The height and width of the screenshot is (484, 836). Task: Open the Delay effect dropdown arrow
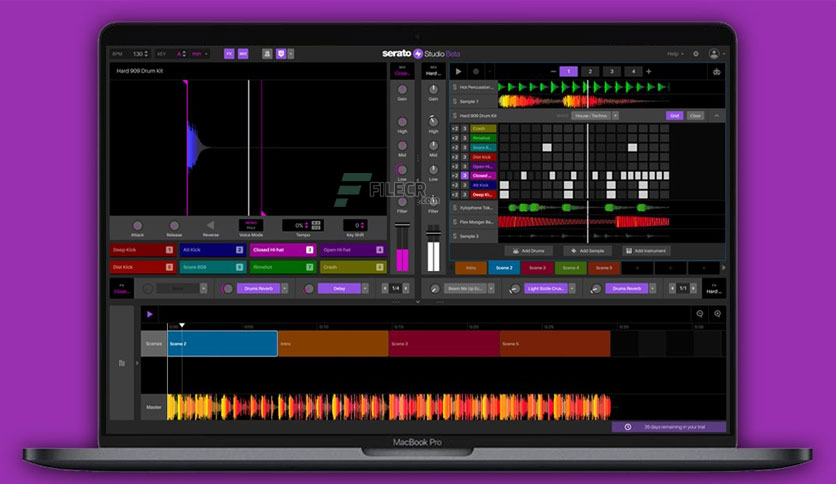tap(366, 288)
